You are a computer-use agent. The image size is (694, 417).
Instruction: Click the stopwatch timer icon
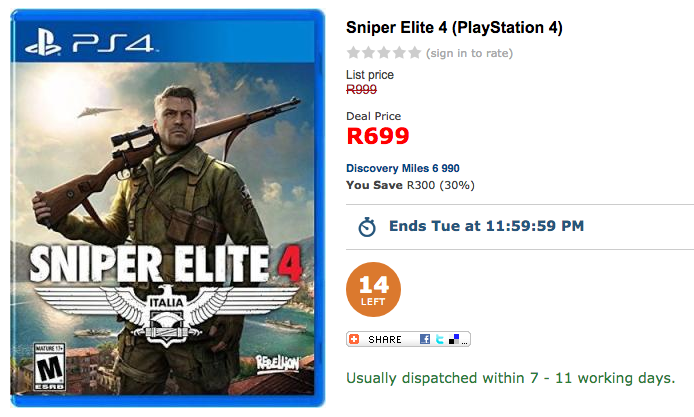pyautogui.click(x=367, y=227)
